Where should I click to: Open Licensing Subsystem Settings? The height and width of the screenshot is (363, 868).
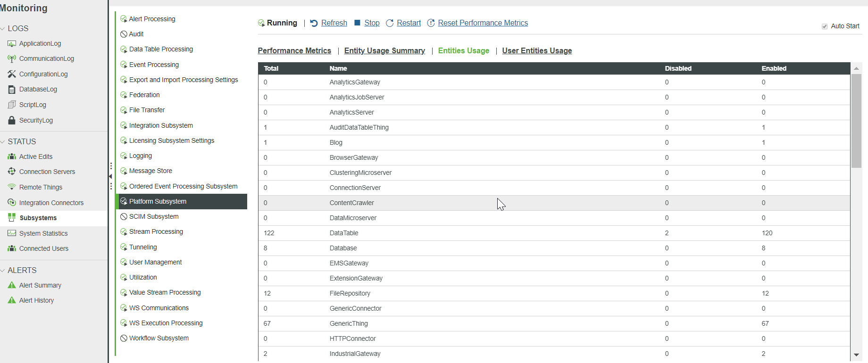coord(172,140)
